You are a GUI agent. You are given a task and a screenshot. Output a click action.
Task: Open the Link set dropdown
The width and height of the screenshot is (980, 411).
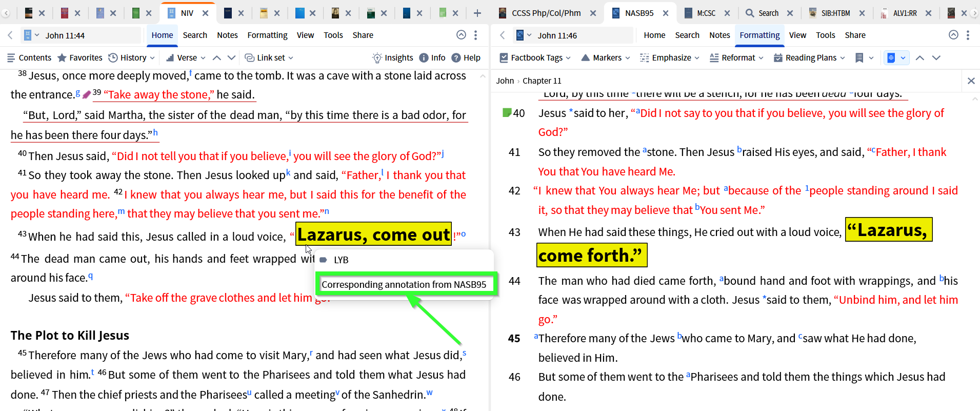pos(269,57)
